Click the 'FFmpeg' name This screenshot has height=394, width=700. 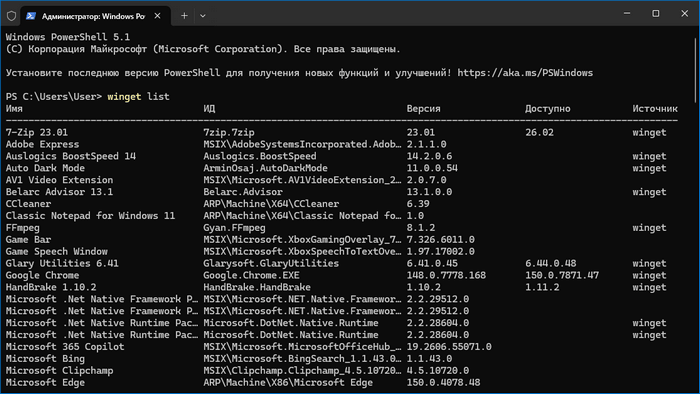(22, 228)
